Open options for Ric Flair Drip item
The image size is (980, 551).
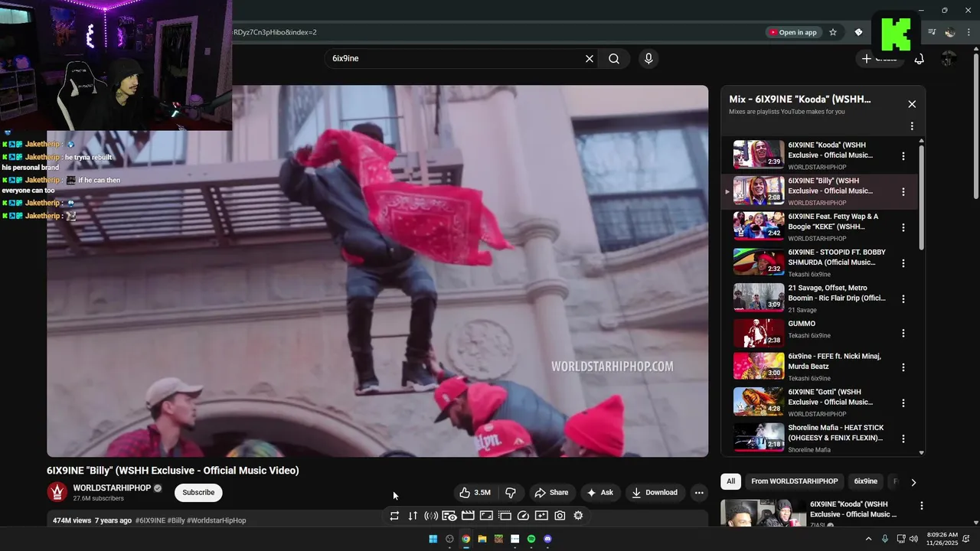tap(903, 299)
